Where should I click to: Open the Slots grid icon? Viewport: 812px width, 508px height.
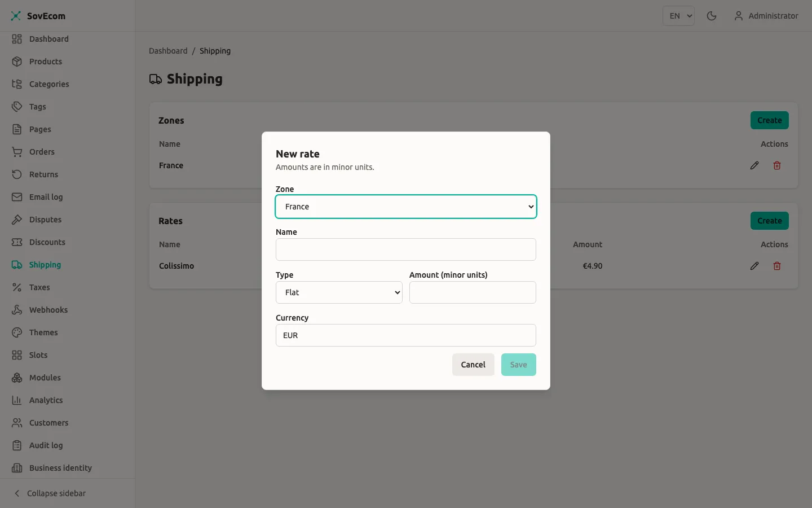click(x=17, y=355)
